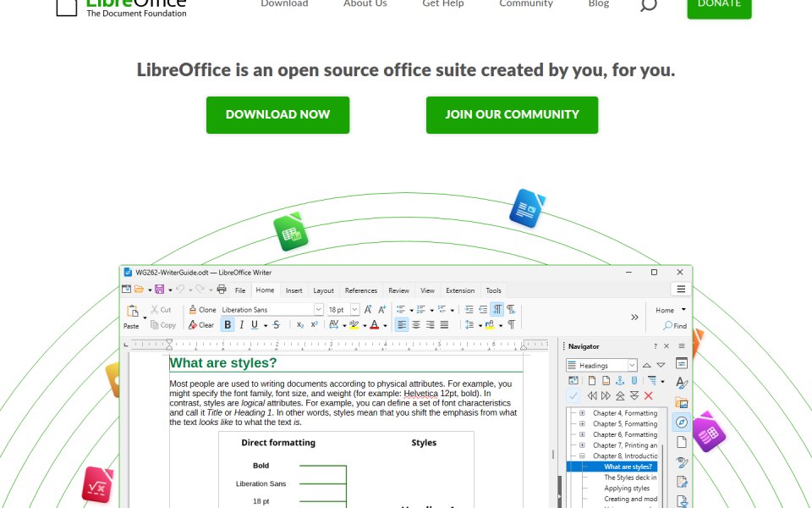
Task: Click the hamburger menu icon in Writer
Action: click(x=681, y=290)
